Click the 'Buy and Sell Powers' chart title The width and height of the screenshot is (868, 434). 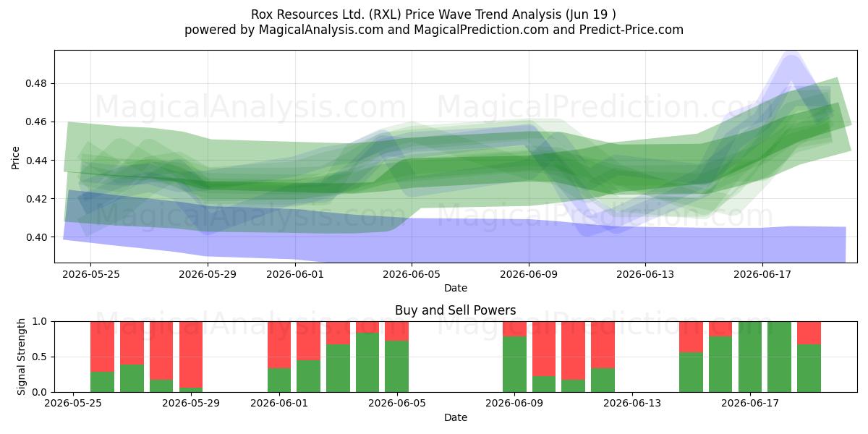tap(456, 310)
